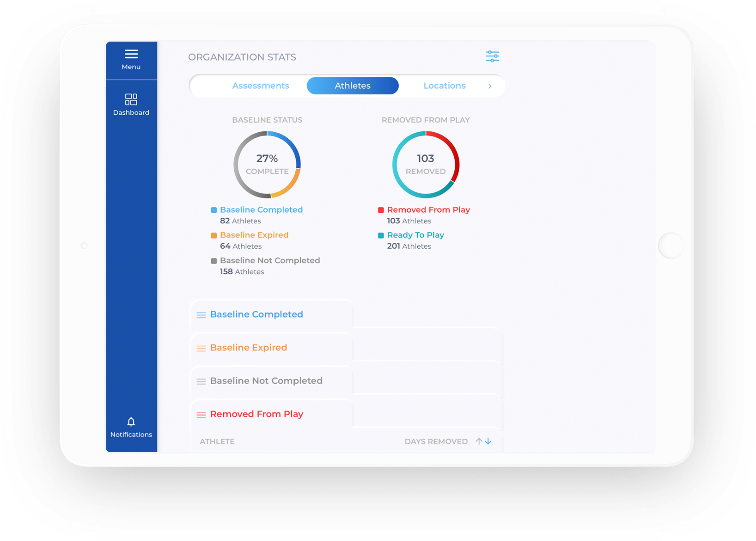Screen dimensions: 756x541
Task: Click the list handle icon beside Baseline Not Completed
Action: [x=201, y=381]
